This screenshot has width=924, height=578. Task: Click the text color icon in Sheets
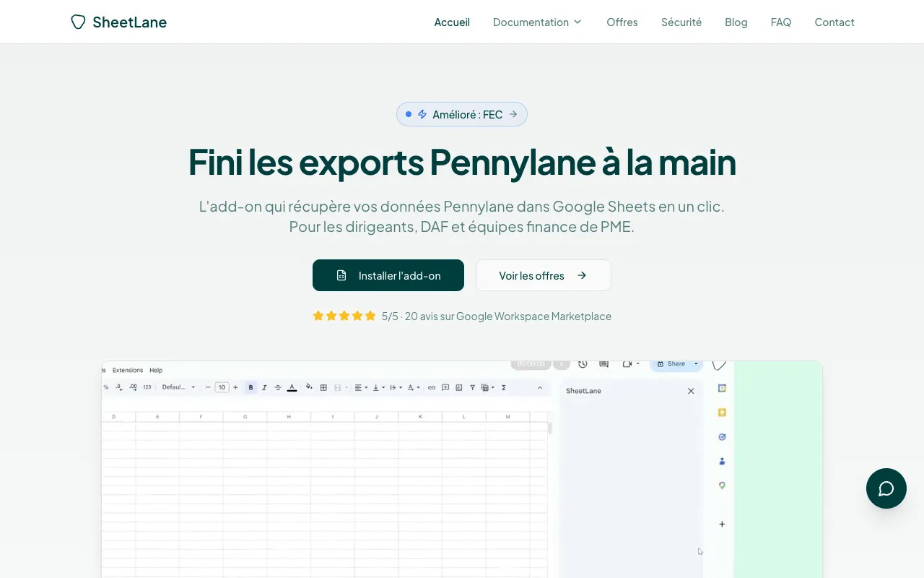pos(292,387)
